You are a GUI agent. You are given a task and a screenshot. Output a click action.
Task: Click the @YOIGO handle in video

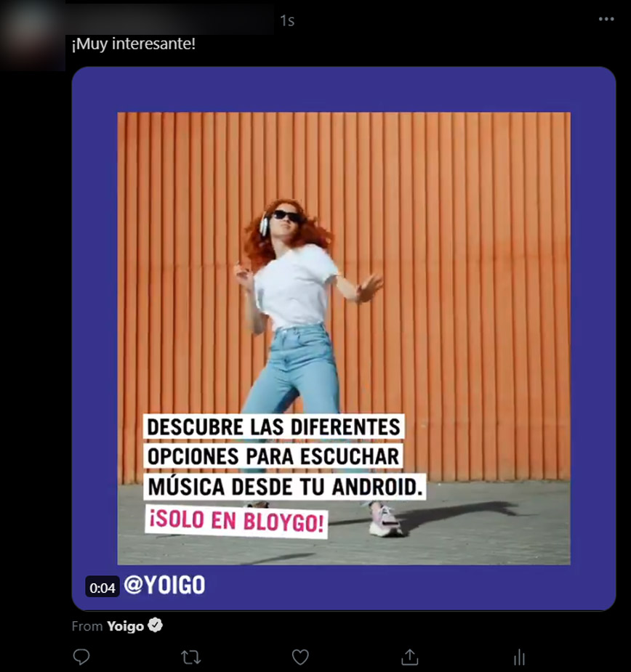pos(165,585)
